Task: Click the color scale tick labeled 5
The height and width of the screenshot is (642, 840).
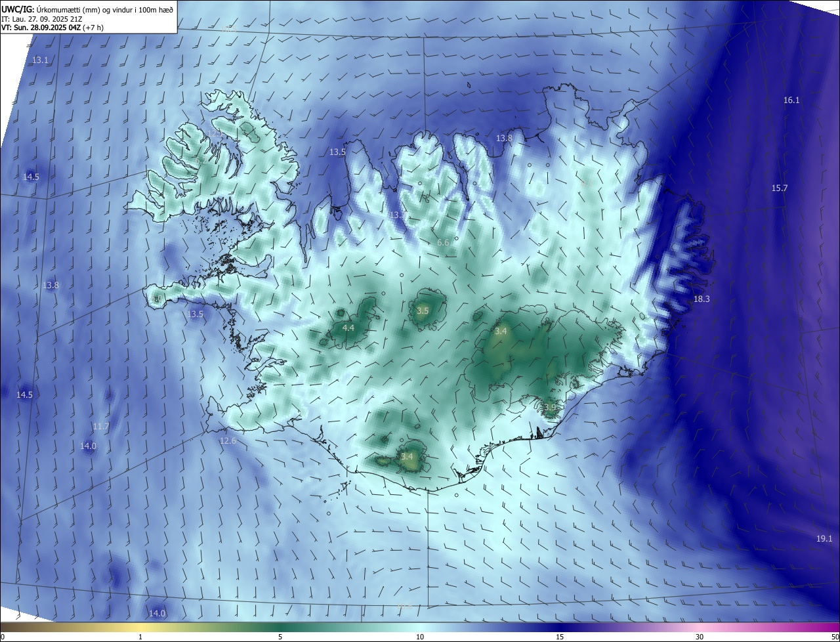Action: click(280, 637)
